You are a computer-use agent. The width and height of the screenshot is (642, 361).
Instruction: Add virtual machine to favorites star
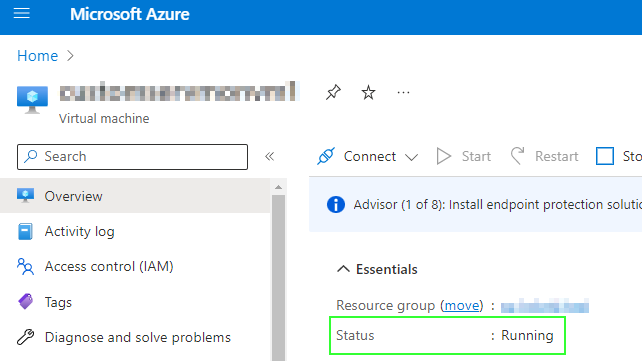point(368,92)
